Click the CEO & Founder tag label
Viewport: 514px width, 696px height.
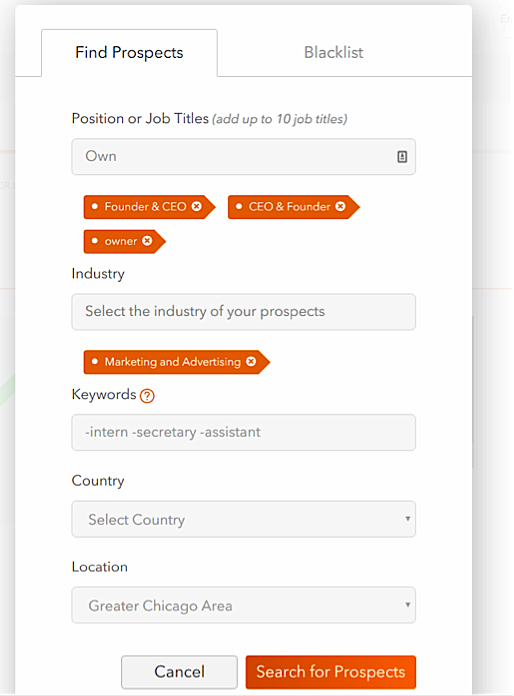pyautogui.click(x=289, y=207)
